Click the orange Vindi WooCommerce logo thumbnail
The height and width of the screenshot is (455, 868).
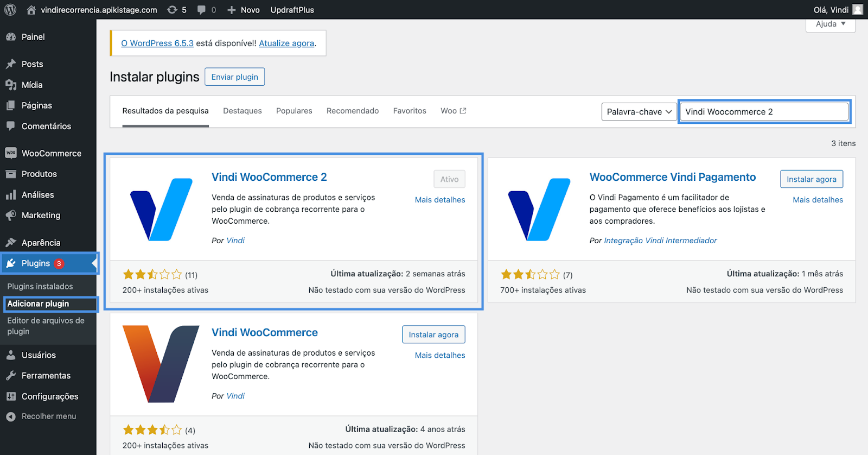(x=161, y=364)
